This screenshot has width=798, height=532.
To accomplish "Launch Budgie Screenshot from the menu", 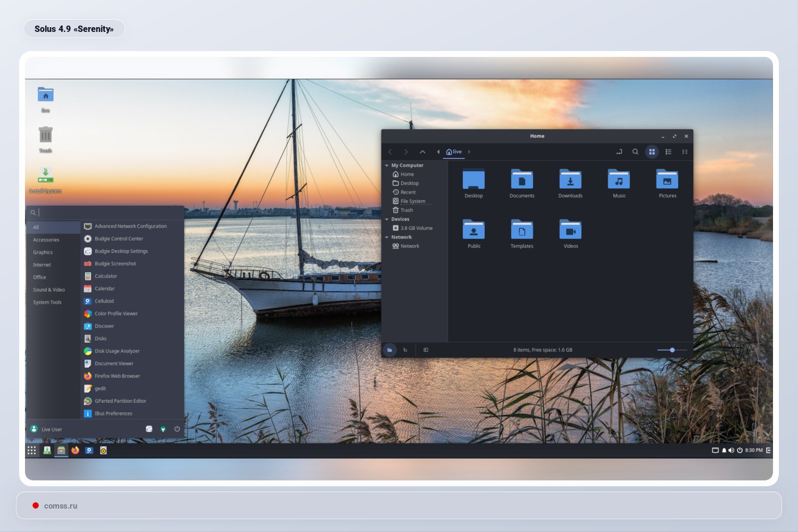I will click(115, 263).
